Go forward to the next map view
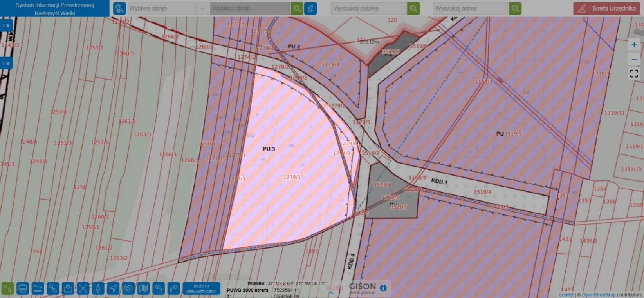The image size is (644, 298). pyautogui.click(x=173, y=289)
